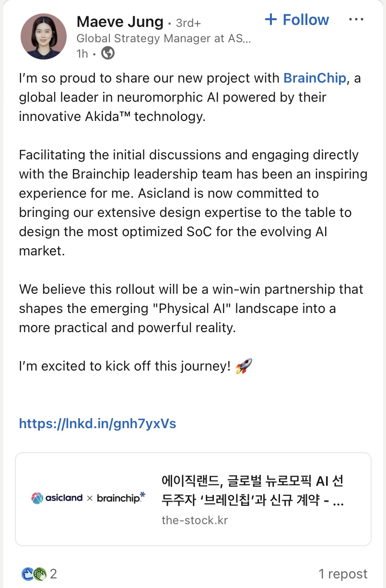The height and width of the screenshot is (588, 386).
Task: Click the rocket emoji in post
Action: [244, 366]
